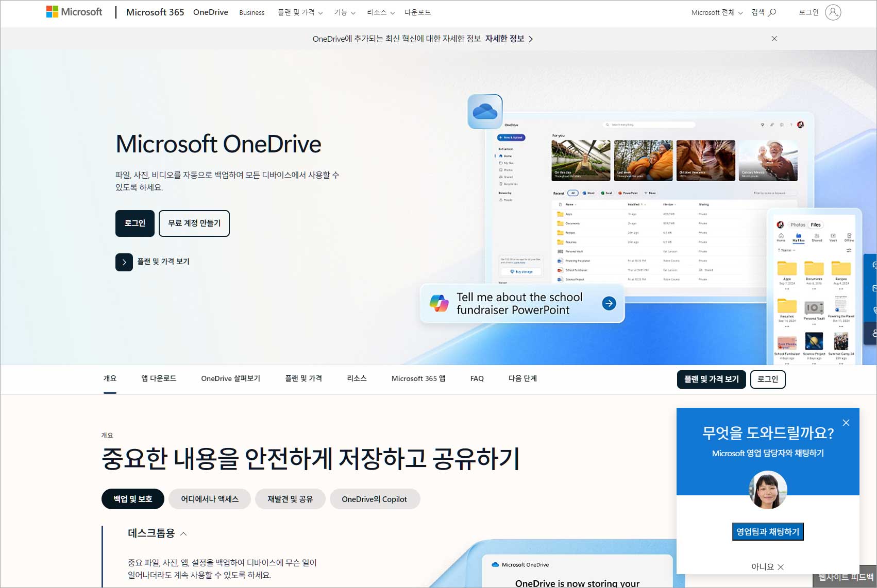The width and height of the screenshot is (877, 588).
Task: Click 영업팀과 채팅하기 in the chat popup
Action: click(x=767, y=531)
